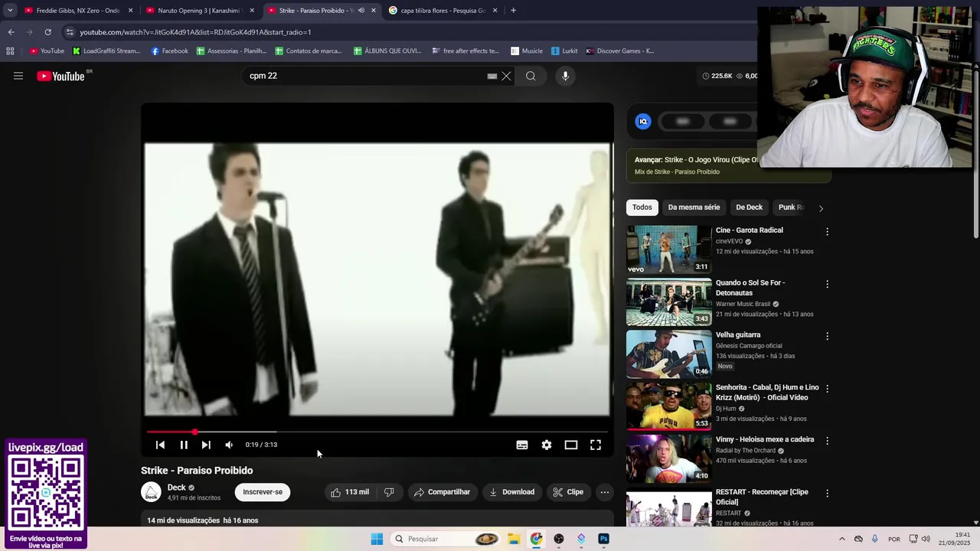980x551 pixels.
Task: Switch to Freddie Gibbs, NX Zero browser tab
Action: coord(78,11)
